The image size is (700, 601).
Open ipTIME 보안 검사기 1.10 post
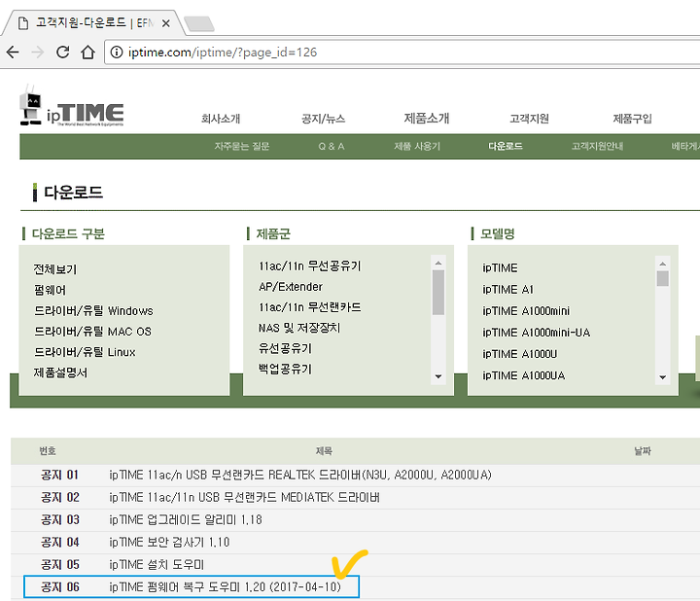point(169,542)
